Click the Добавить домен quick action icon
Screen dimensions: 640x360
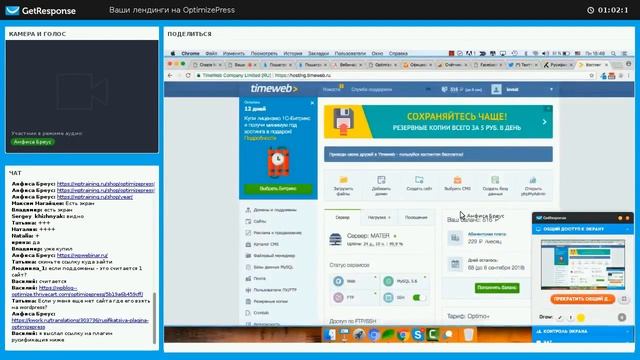[381, 180]
